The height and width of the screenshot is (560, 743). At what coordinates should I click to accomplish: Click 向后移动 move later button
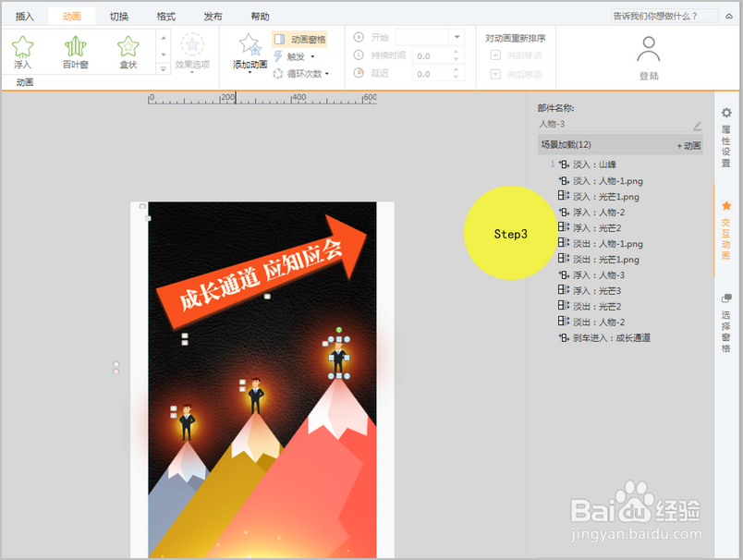(x=516, y=74)
